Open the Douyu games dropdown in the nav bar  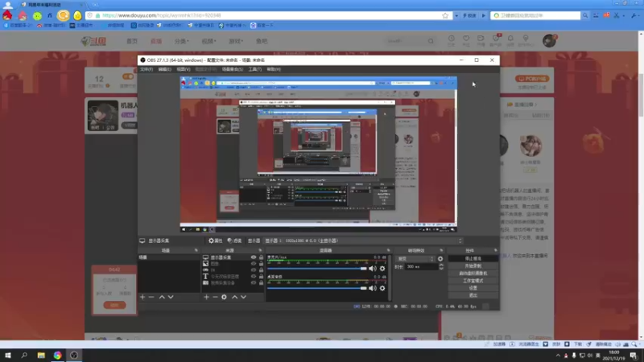236,41
